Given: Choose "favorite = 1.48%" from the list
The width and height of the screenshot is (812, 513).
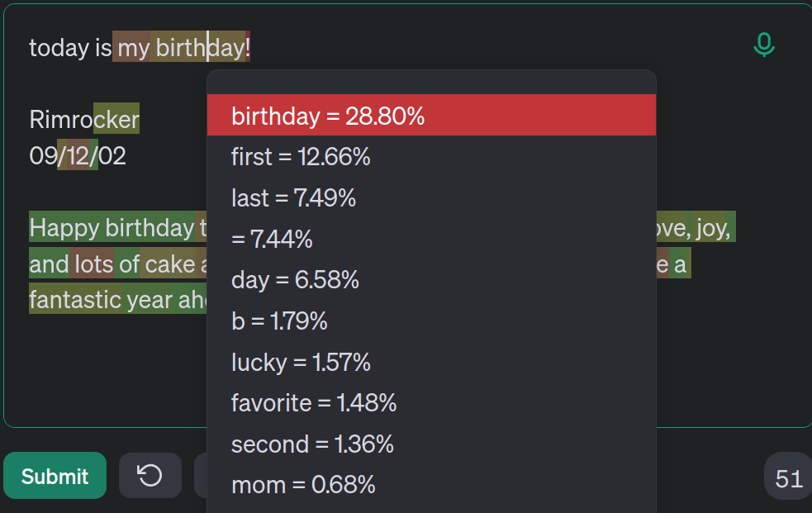Looking at the screenshot, I should click(431, 403).
